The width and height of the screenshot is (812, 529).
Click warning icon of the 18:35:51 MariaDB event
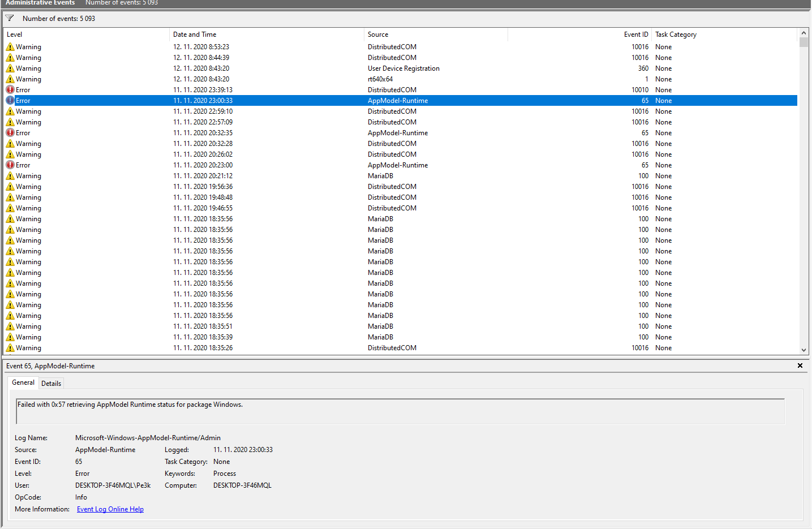tap(10, 326)
